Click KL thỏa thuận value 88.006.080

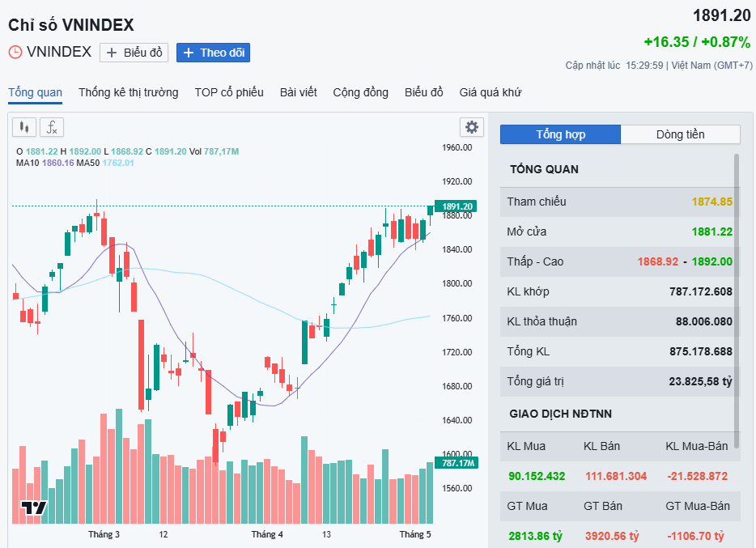[x=704, y=321]
